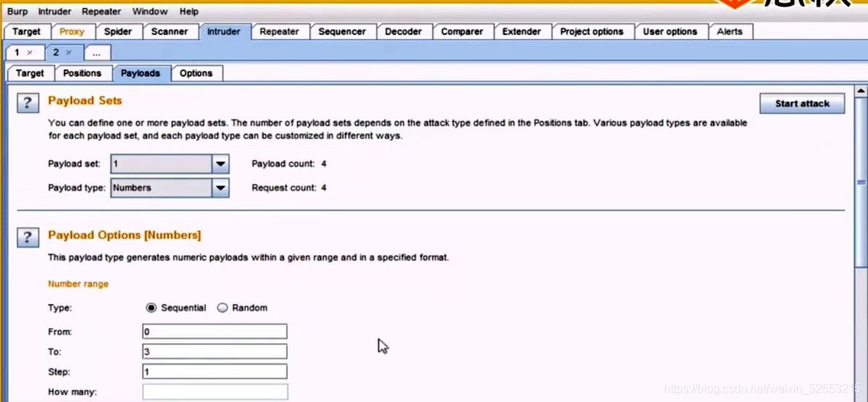
Task: Close attack tab 2
Action: pyautogui.click(x=69, y=52)
